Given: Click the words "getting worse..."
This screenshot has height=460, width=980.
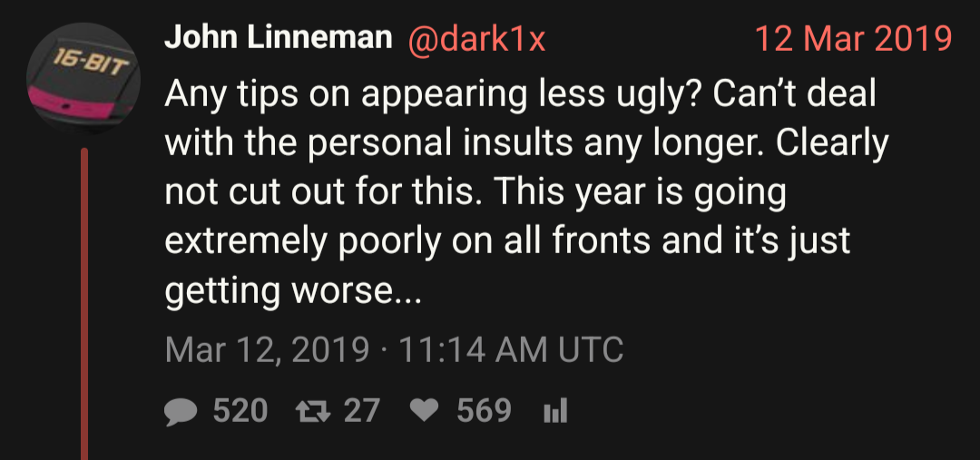Looking at the screenshot, I should coord(293,292).
